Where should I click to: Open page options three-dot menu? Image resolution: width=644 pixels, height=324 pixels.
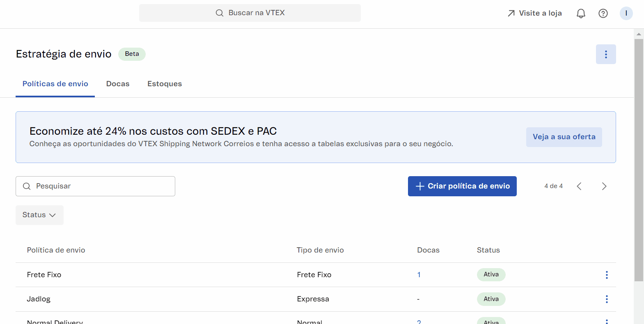[x=606, y=54]
